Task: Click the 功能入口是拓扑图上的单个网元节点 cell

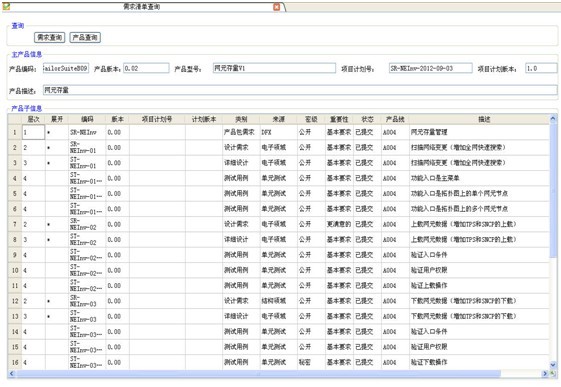Action: tap(479, 194)
